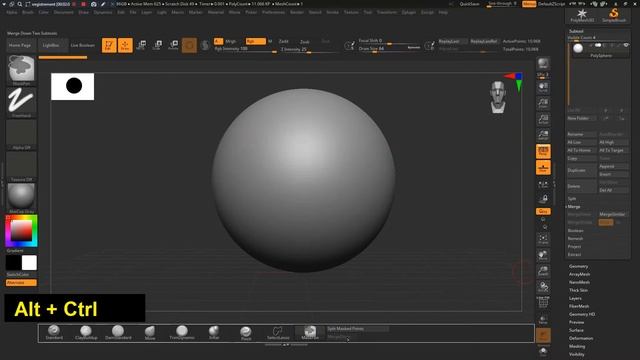Viewport: 640px width, 360px height.
Task: Pick a color in the color picker
Action: [21, 231]
